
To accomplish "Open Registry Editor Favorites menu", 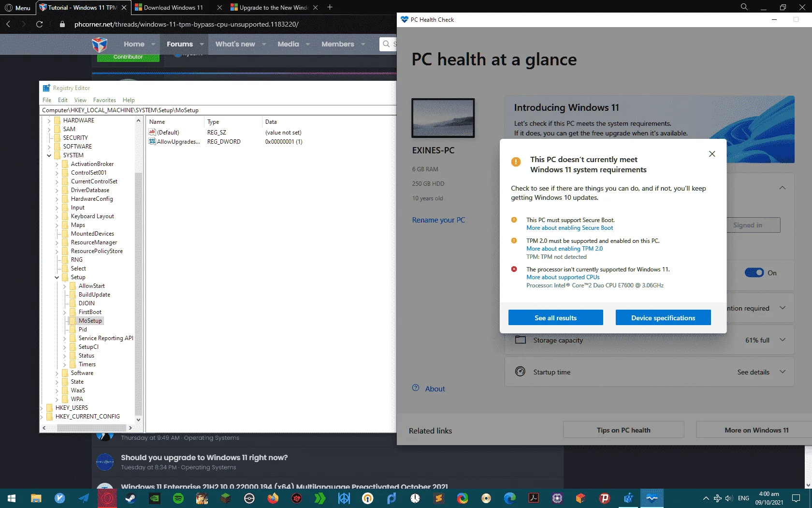I will click(104, 100).
